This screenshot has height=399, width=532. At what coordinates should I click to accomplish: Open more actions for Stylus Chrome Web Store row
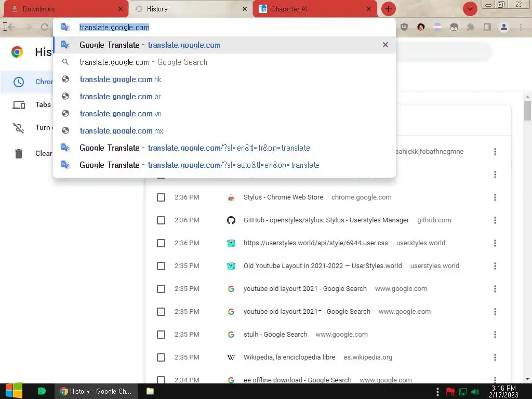coord(495,197)
